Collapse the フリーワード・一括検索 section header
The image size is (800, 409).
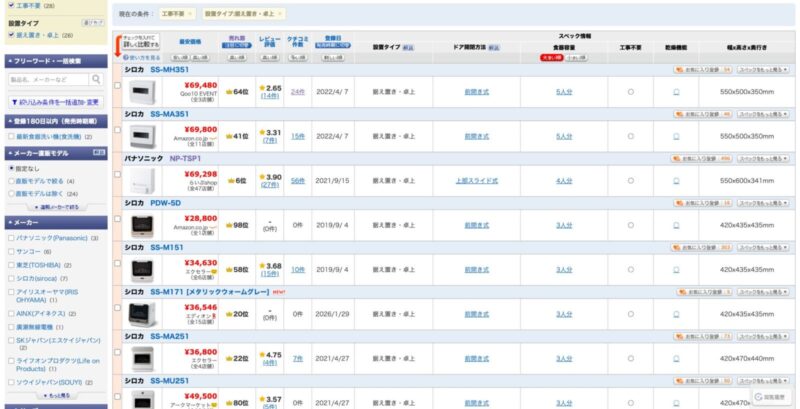55,61
